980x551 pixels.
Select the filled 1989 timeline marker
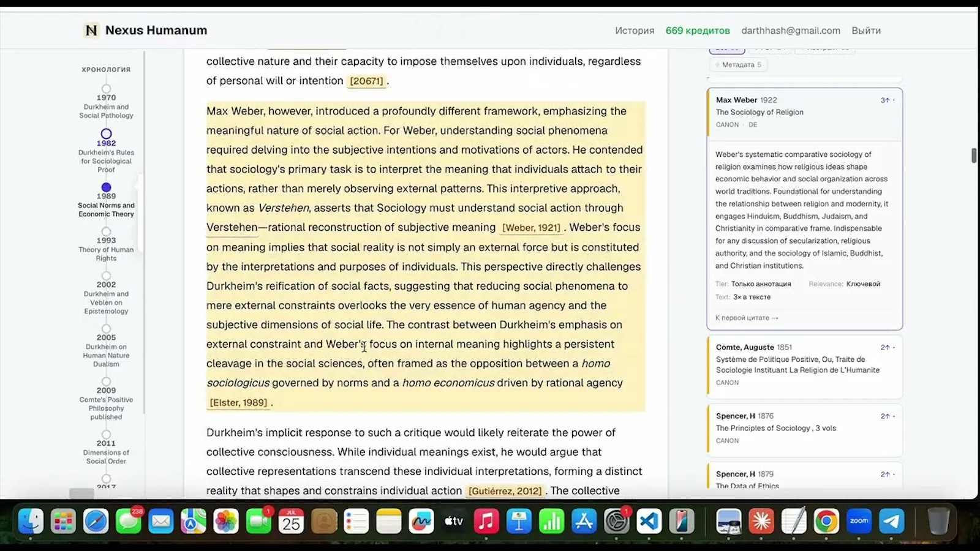coord(106,187)
